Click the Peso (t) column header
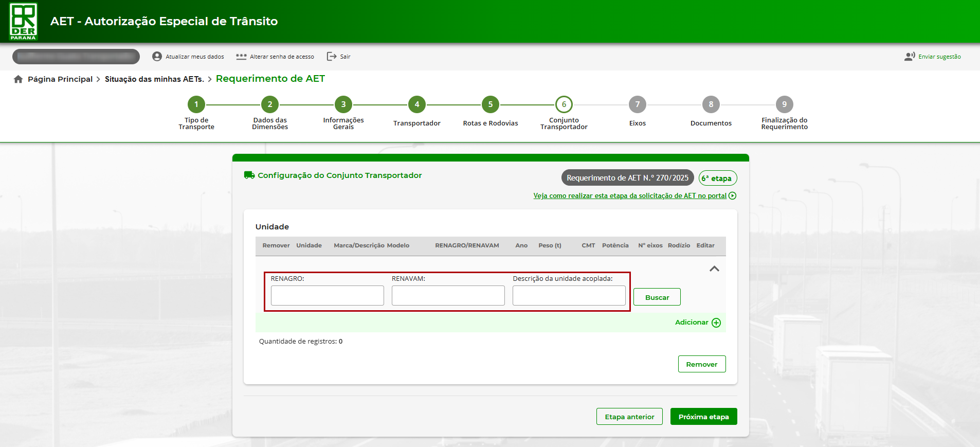This screenshot has height=447, width=980. tap(550, 246)
